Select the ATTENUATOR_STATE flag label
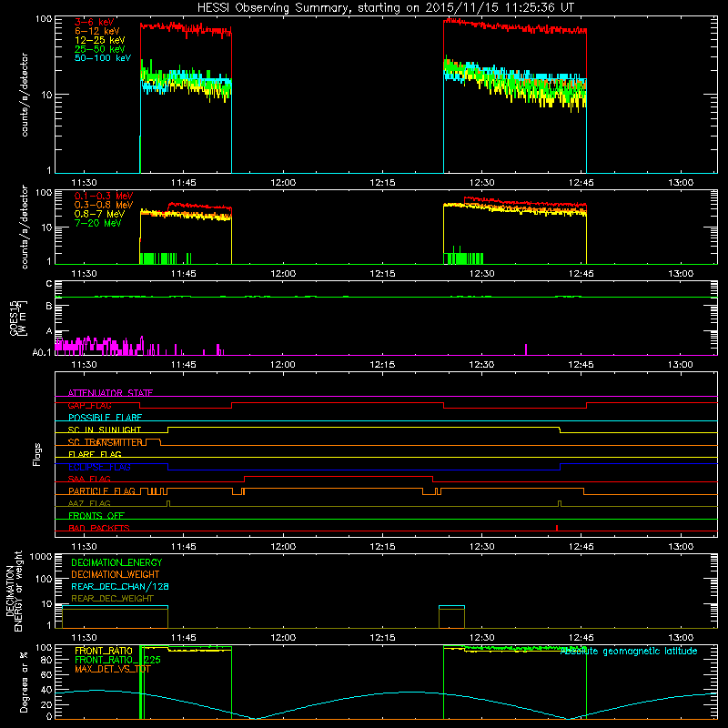The width and height of the screenshot is (728, 728). pos(110,393)
